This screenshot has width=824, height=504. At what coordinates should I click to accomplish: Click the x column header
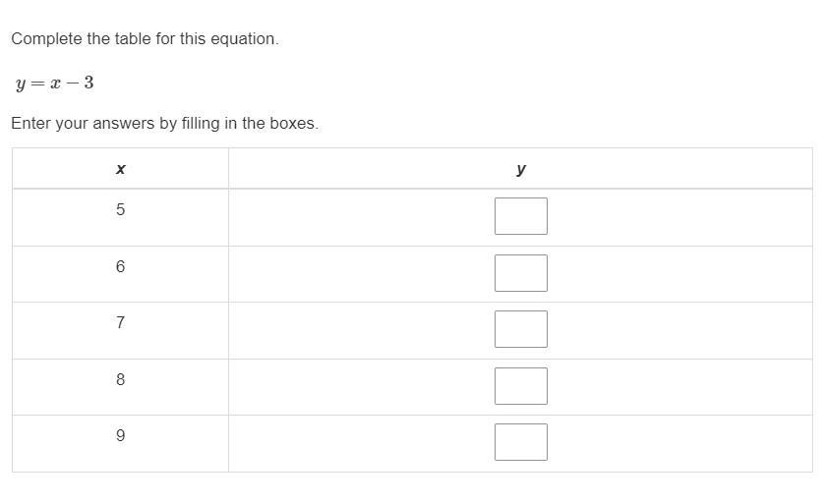pyautogui.click(x=120, y=169)
